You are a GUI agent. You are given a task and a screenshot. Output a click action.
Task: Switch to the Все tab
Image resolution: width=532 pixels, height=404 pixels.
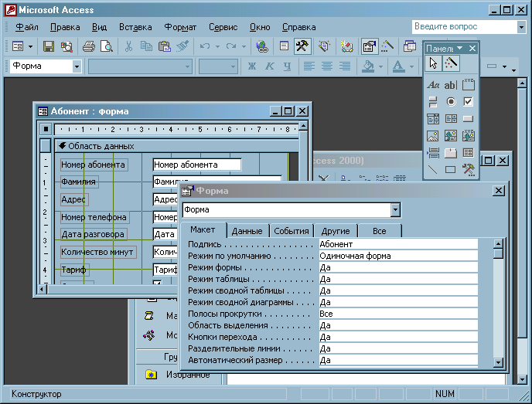(x=380, y=231)
